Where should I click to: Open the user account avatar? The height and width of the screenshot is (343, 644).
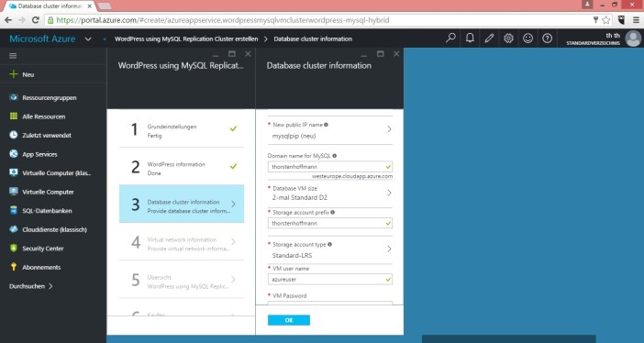pos(633,39)
